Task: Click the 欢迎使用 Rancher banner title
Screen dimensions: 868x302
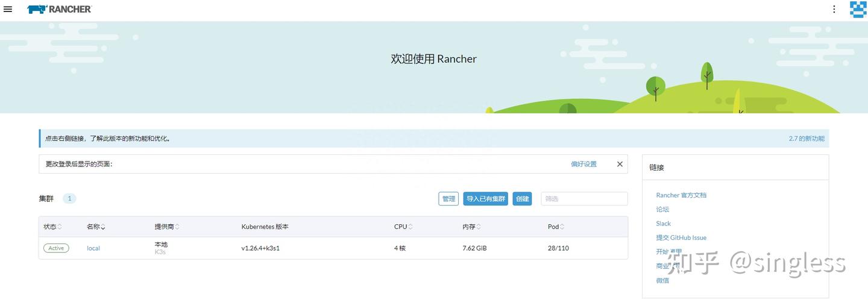Action: [434, 59]
